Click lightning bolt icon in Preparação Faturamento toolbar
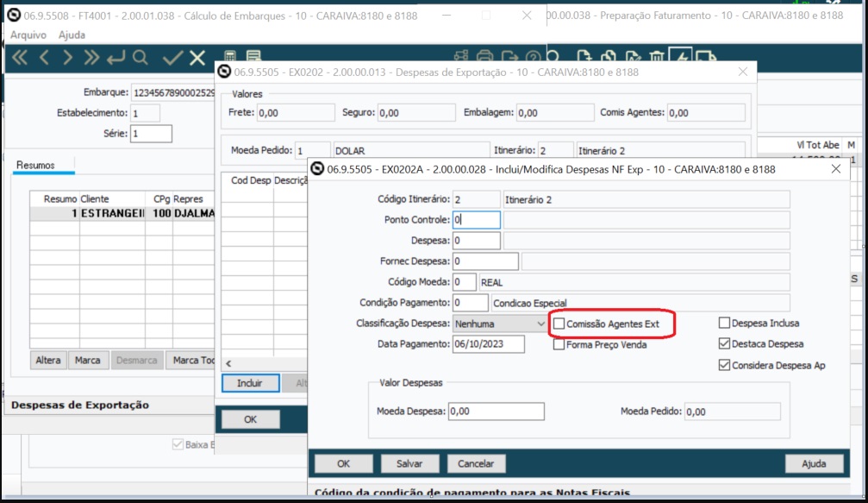This screenshot has width=868, height=503. pyautogui.click(x=680, y=55)
